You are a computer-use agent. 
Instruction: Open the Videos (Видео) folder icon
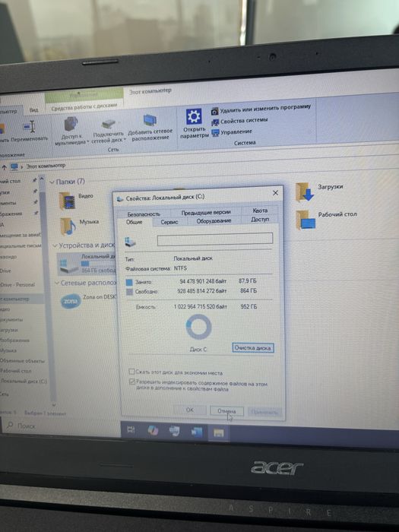click(67, 200)
